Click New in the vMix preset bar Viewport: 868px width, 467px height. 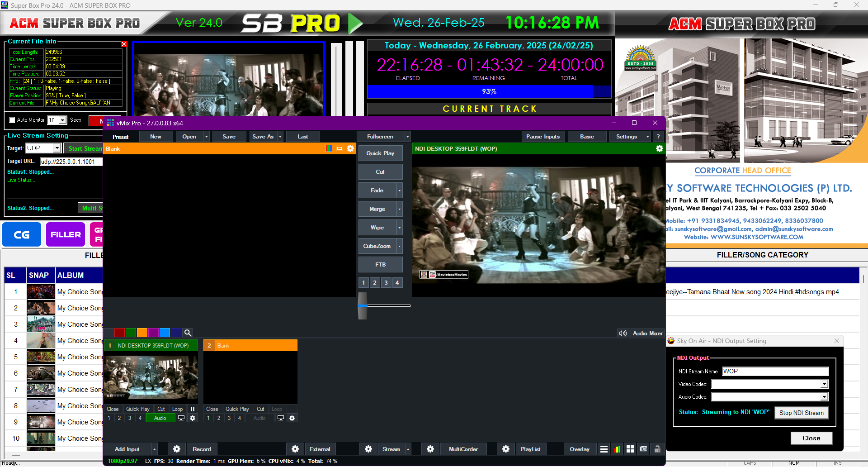tap(156, 137)
